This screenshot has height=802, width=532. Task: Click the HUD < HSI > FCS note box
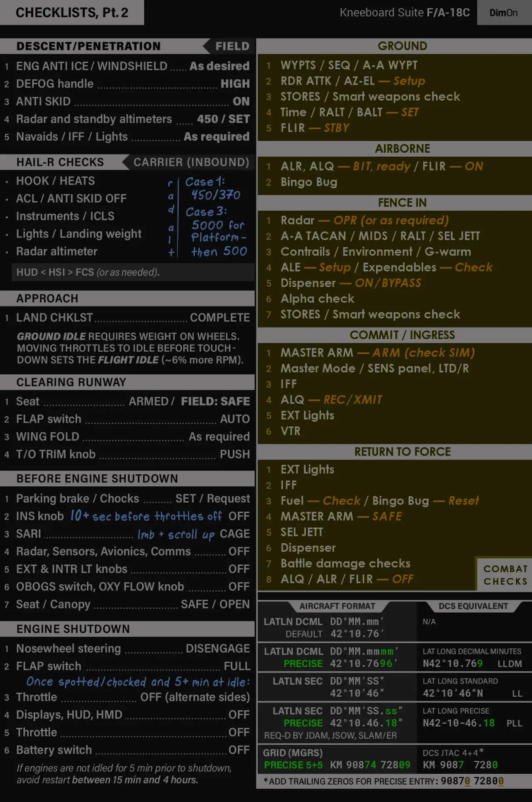(133, 272)
